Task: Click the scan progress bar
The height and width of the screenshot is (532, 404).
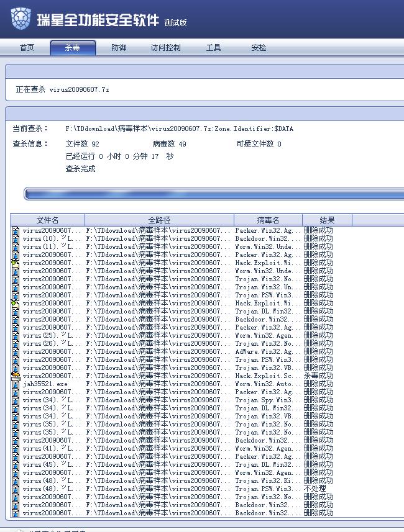Action: click(214, 194)
